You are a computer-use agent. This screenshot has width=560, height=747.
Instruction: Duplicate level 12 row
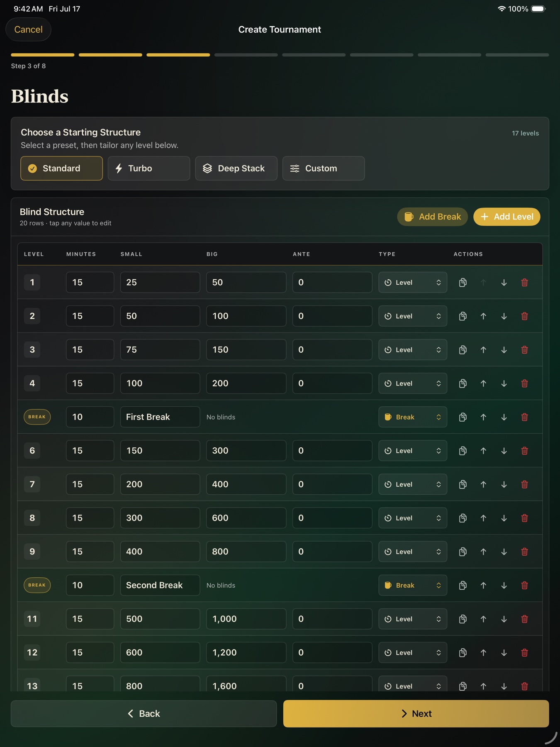tap(463, 652)
